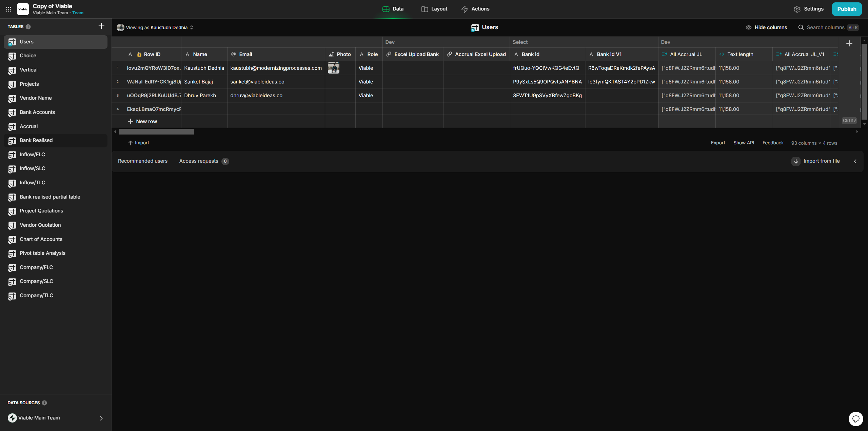Click the right arrow of horizontal scrollbar
The height and width of the screenshot is (431, 868).
[857, 132]
